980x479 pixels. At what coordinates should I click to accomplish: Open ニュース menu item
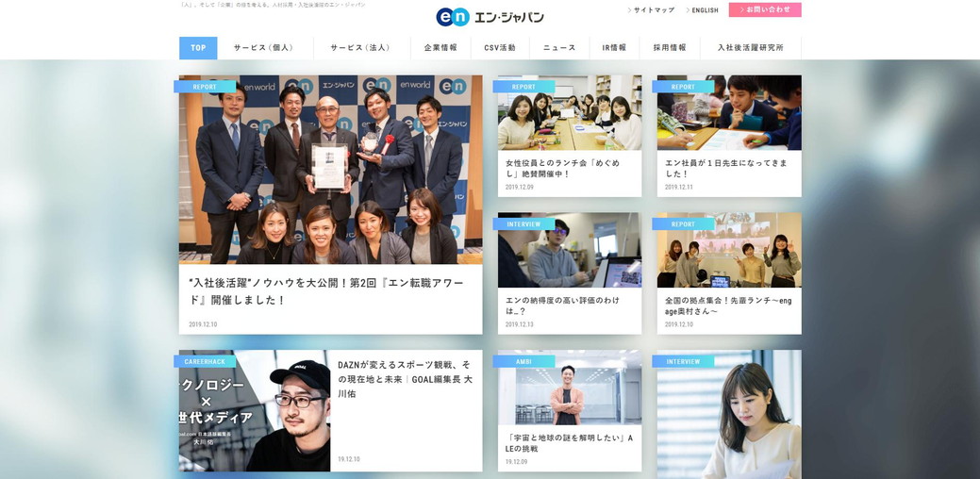click(559, 47)
